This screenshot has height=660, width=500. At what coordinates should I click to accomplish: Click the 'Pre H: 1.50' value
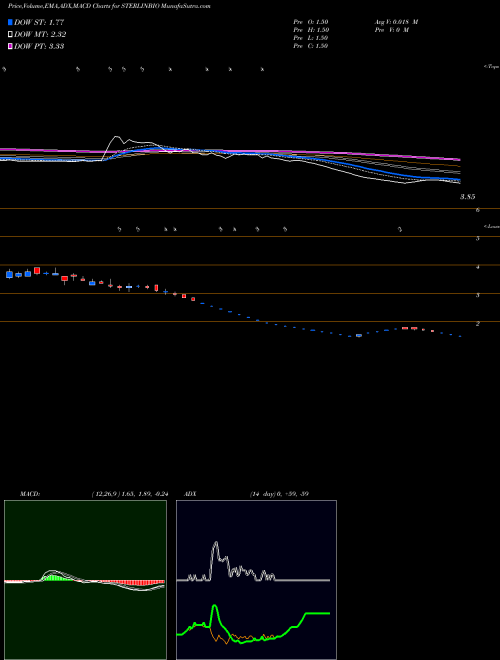[x=311, y=30]
